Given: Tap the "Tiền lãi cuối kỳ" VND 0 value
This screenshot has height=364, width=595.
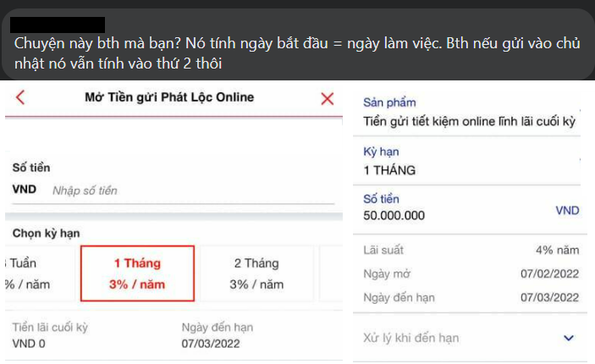Looking at the screenshot, I should tap(29, 344).
